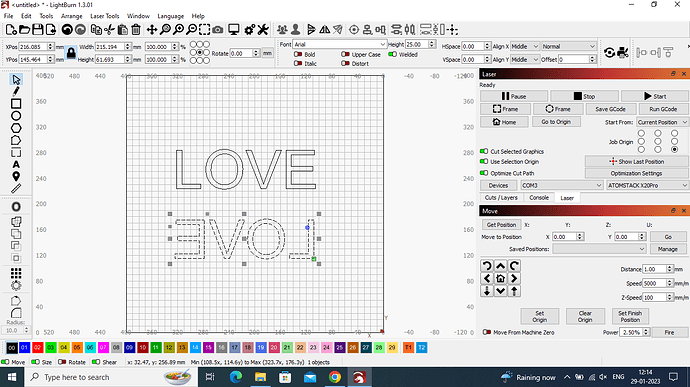Screen dimensions: 690x387
Task: Open a file via folder icon
Action: [25, 29]
